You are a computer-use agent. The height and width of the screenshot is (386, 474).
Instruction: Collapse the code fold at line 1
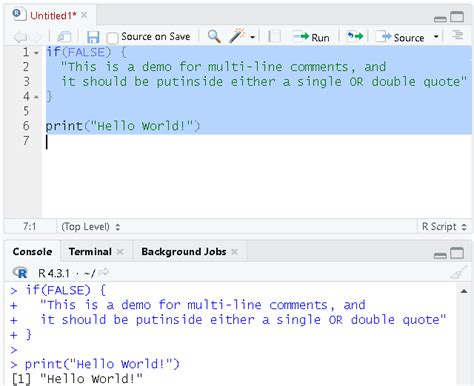[36, 53]
